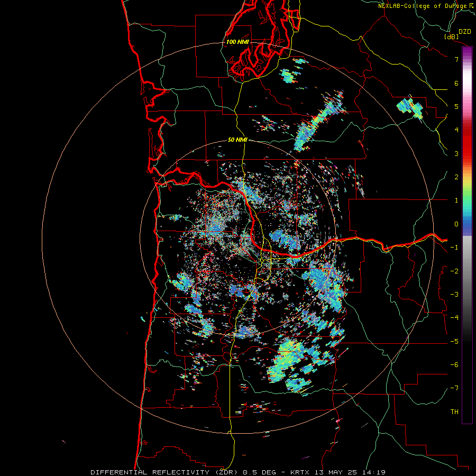Click the color bar legend strip

[x=467, y=235]
